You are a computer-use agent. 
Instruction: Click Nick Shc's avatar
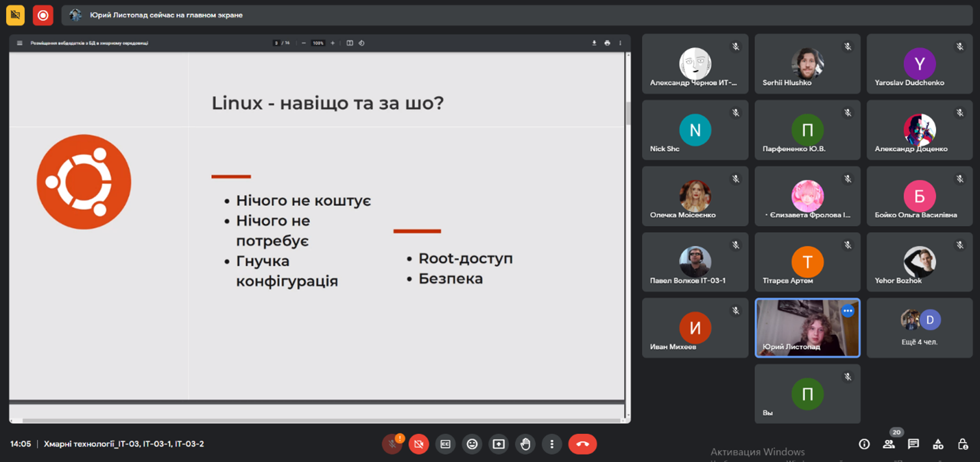click(695, 129)
